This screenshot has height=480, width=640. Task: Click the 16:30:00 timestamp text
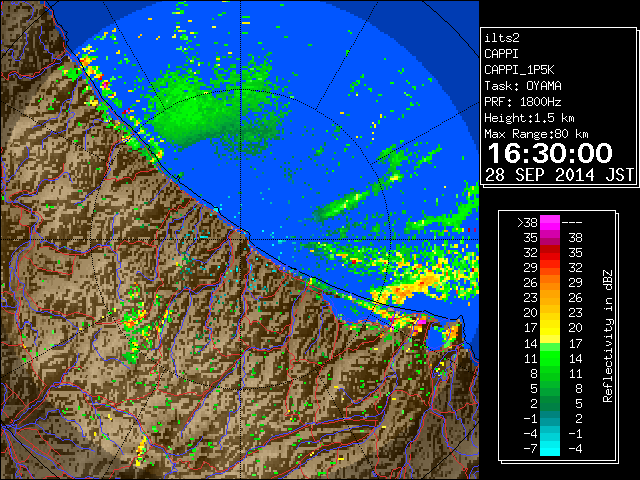click(x=550, y=153)
